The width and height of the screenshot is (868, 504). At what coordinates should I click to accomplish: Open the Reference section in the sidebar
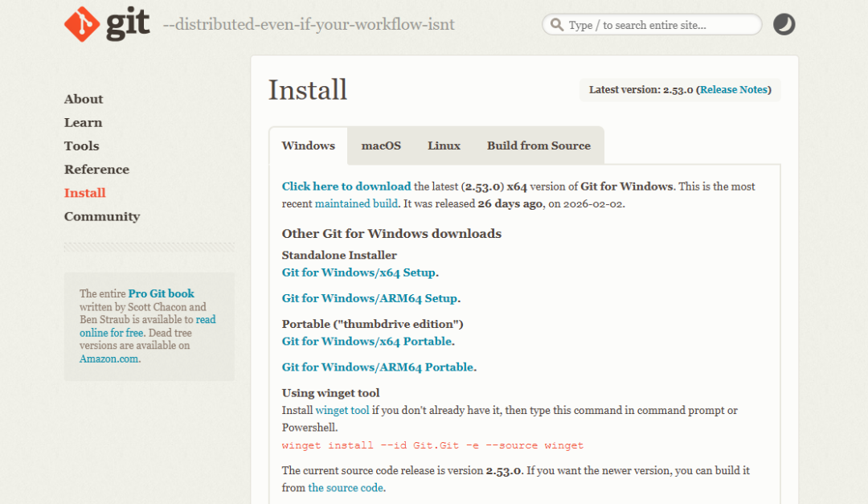[x=97, y=170]
